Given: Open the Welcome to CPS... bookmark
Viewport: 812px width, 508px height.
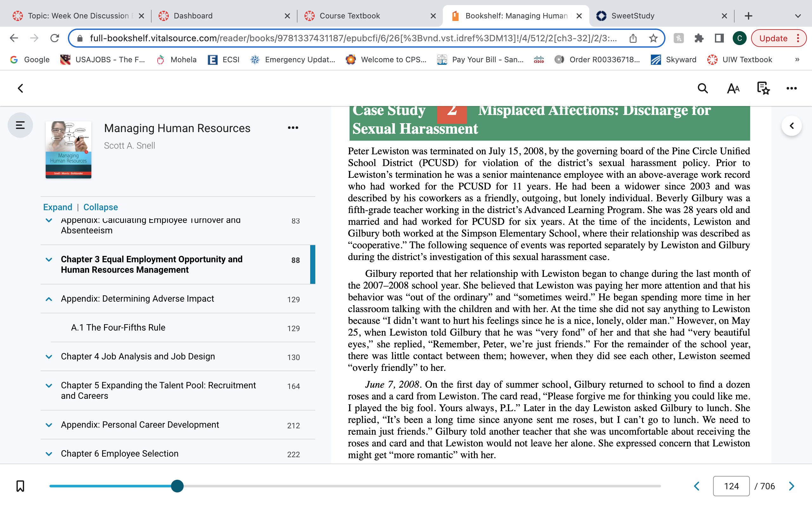Looking at the screenshot, I should [387, 59].
